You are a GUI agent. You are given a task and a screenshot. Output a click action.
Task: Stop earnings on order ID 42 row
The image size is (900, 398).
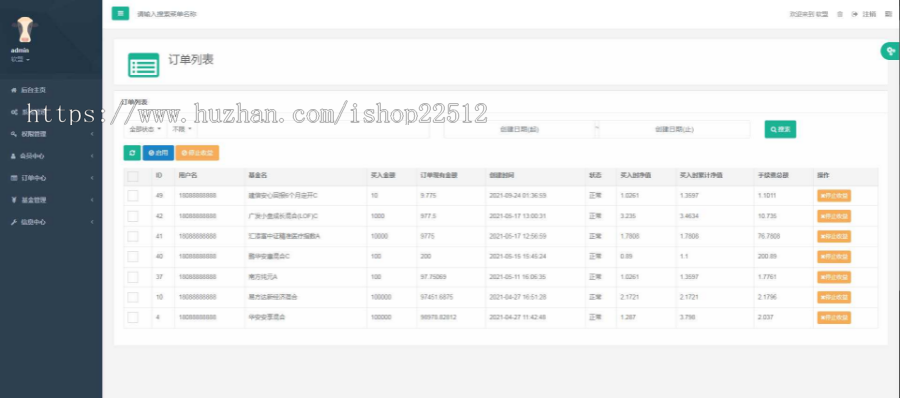point(834,216)
